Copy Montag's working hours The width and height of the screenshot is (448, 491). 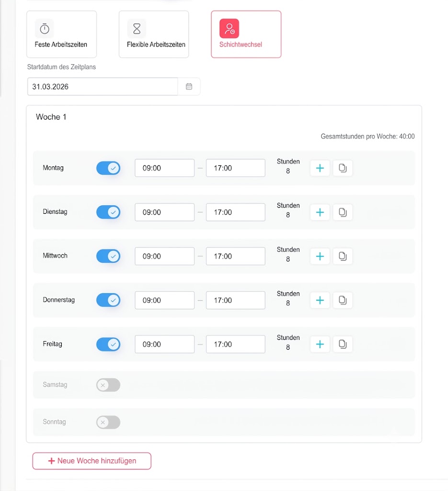pos(343,168)
